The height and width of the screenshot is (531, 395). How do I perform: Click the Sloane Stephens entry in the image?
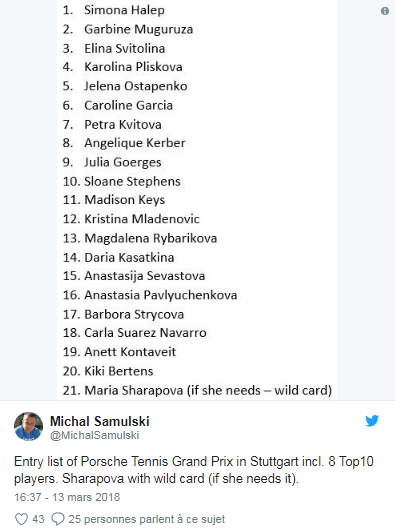pyautogui.click(x=122, y=182)
